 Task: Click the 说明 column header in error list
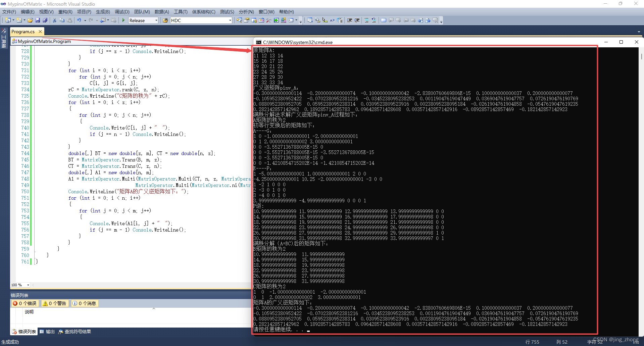[x=29, y=312]
